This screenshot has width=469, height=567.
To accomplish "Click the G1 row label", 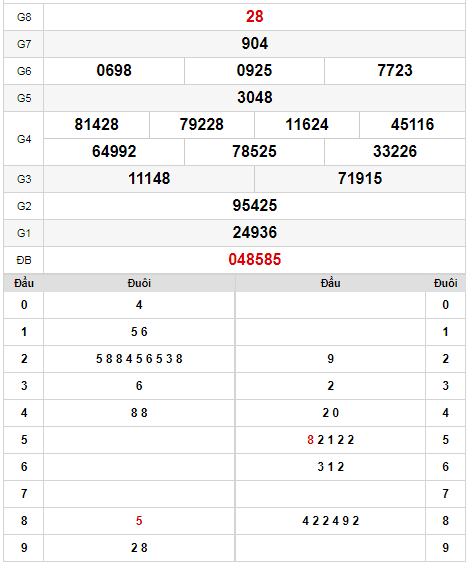I will 24,233.
